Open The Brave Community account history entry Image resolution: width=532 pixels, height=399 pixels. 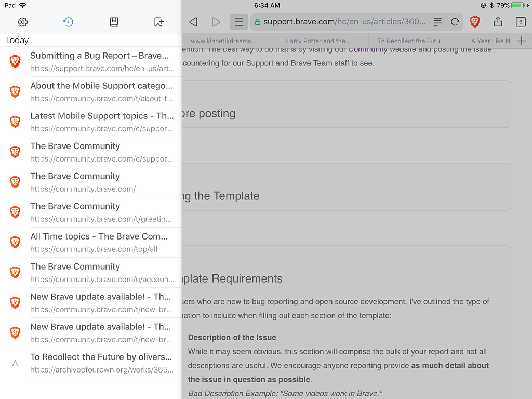91,273
